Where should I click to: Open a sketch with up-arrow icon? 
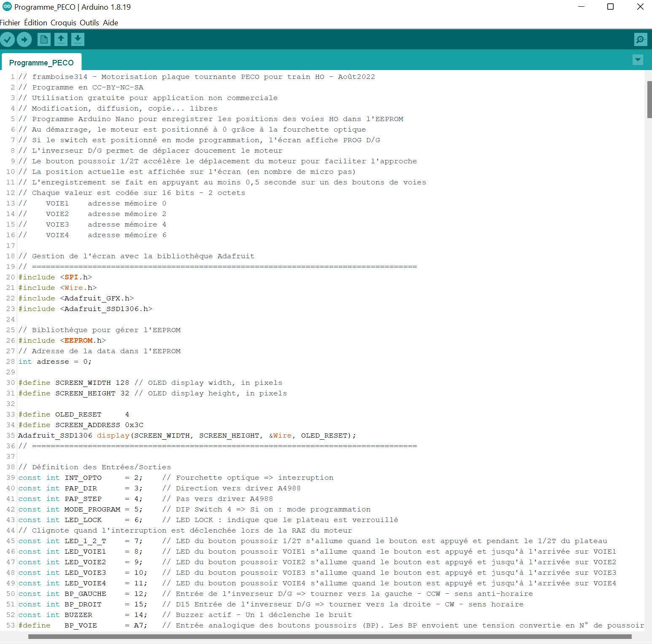[61, 40]
